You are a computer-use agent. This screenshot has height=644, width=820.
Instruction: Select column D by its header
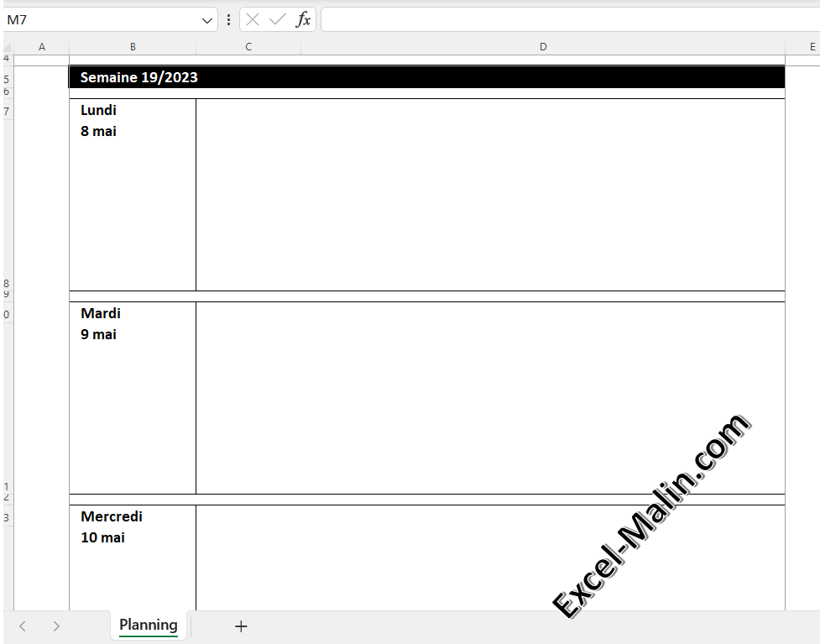pos(542,47)
